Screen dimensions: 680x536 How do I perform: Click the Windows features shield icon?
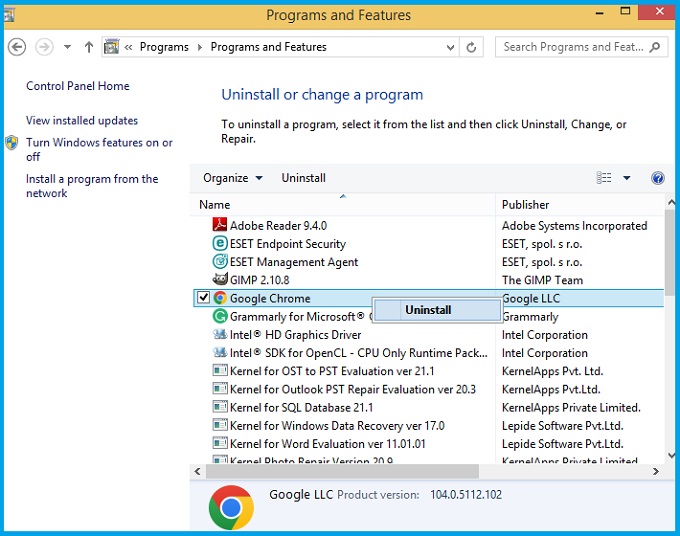point(12,142)
